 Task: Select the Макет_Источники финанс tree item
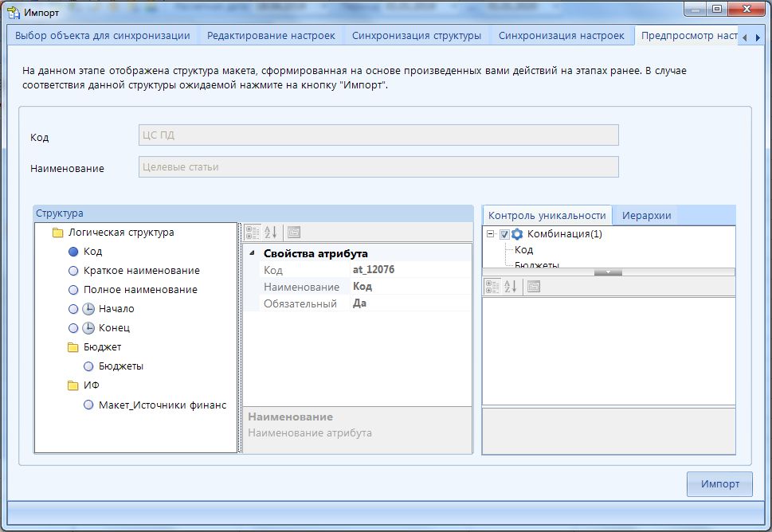tap(162, 405)
